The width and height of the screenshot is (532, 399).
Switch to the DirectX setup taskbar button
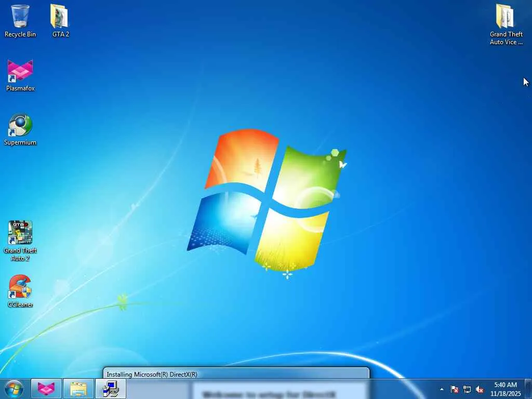(x=111, y=389)
